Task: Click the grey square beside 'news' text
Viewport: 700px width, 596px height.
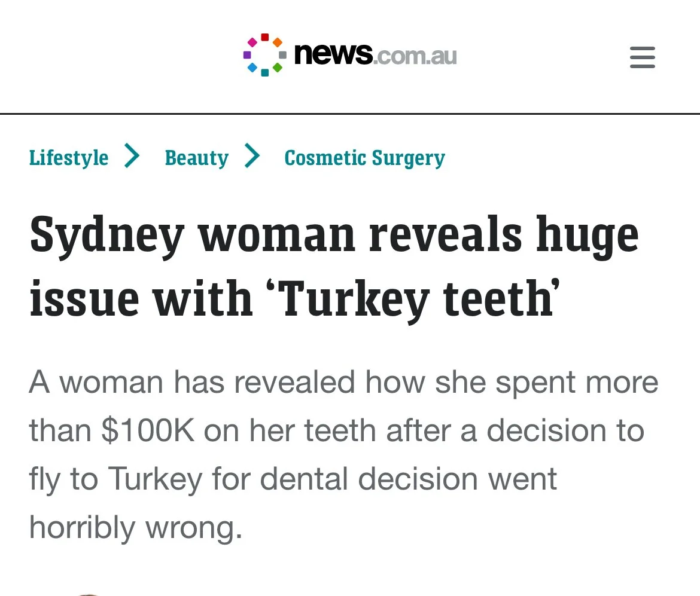Action: (282, 55)
